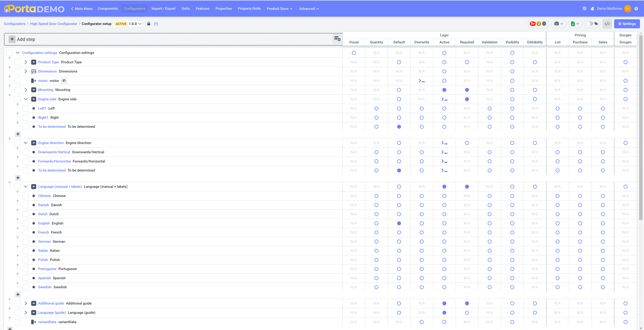Check the Product Type row checkbox

tap(17, 62)
